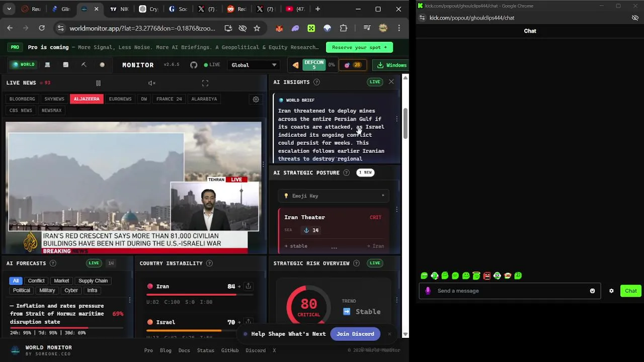The width and height of the screenshot is (644, 362).
Task: Show the AI Forecasts help icon
Action: 53,263
